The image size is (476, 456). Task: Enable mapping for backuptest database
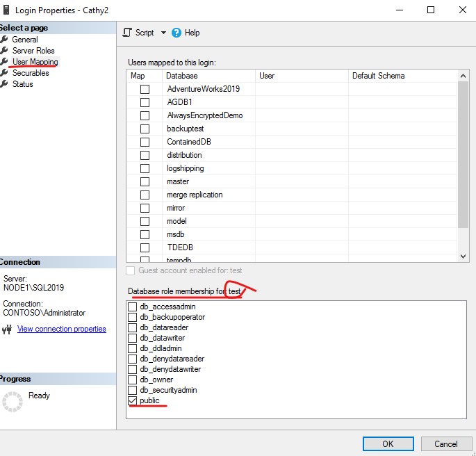point(145,129)
